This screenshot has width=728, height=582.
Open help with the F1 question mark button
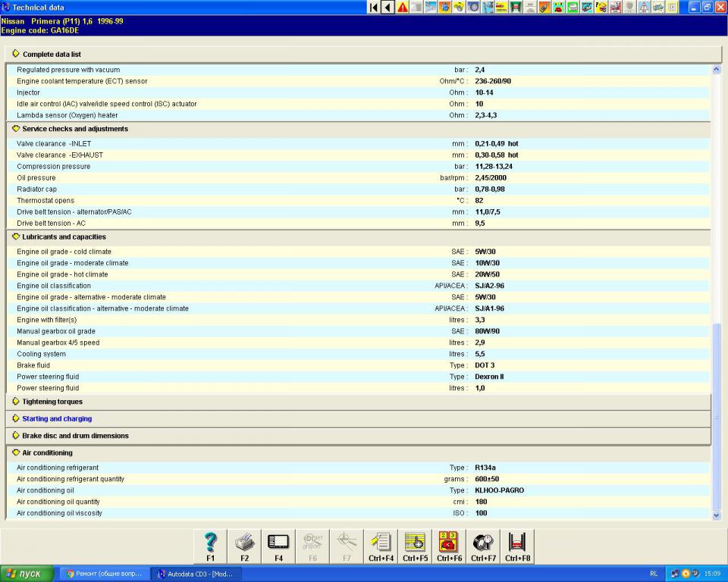tap(210, 546)
